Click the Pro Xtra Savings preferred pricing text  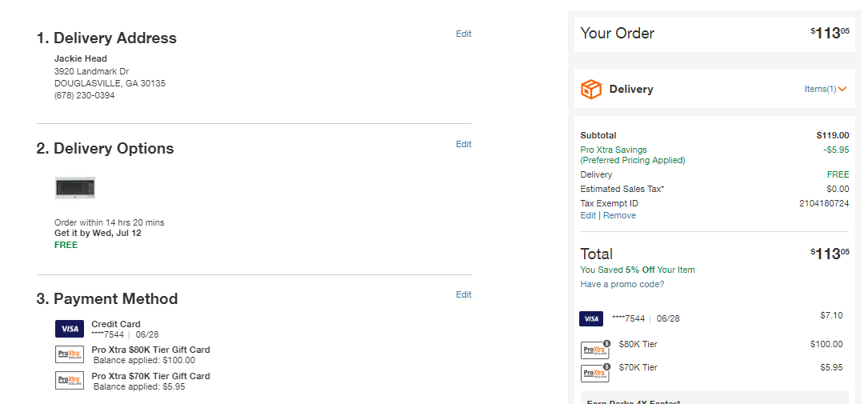click(x=633, y=155)
